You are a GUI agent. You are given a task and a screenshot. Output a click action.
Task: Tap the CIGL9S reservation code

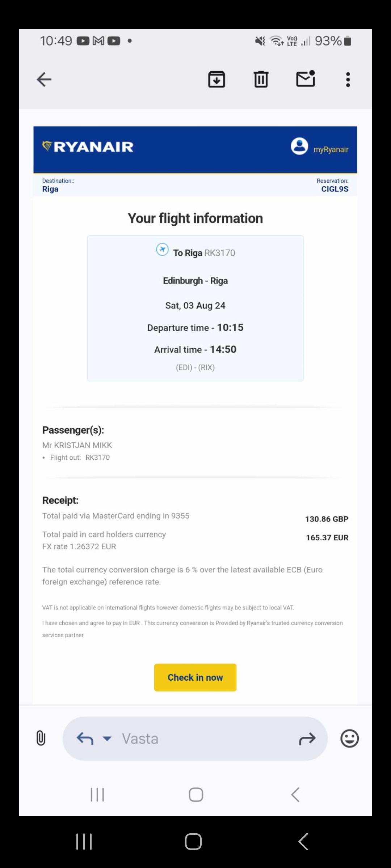[335, 189]
